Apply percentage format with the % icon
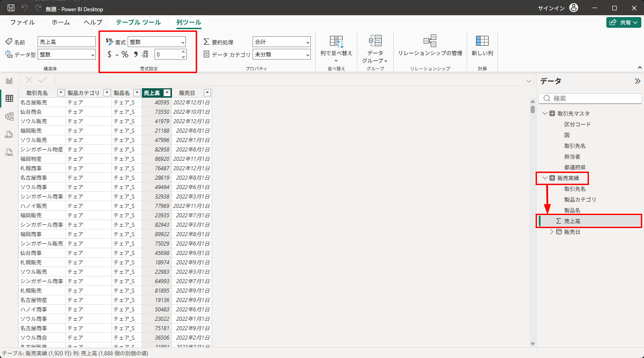The image size is (644, 358). 125,55
